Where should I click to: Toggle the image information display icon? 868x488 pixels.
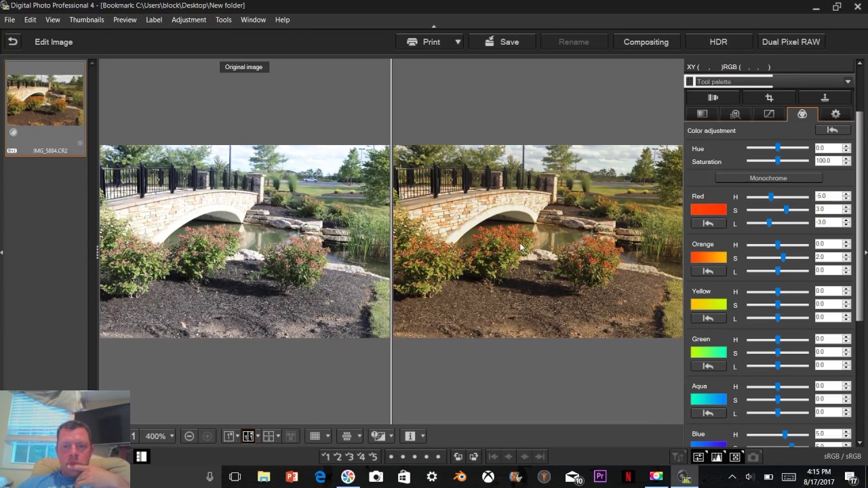pyautogui.click(x=410, y=436)
